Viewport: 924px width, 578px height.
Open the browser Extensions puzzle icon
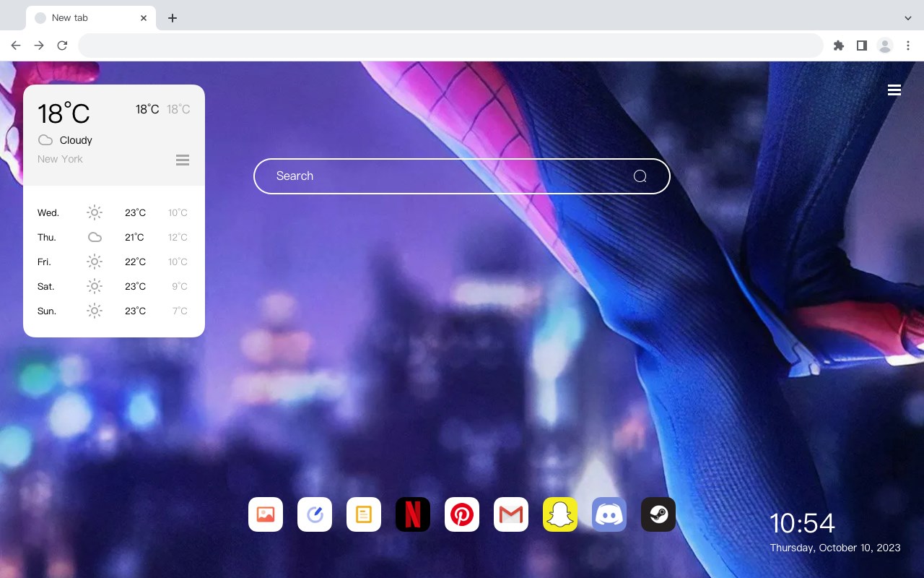pyautogui.click(x=838, y=46)
